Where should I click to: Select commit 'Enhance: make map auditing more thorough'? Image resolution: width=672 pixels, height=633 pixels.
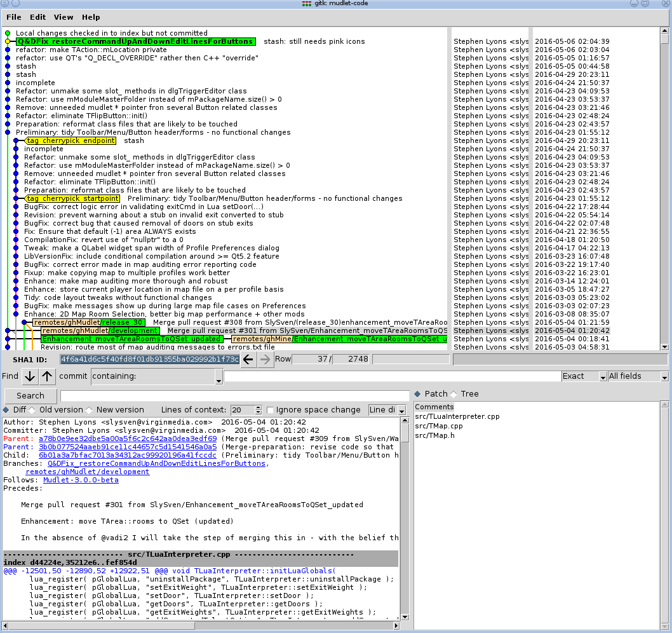tap(126, 282)
